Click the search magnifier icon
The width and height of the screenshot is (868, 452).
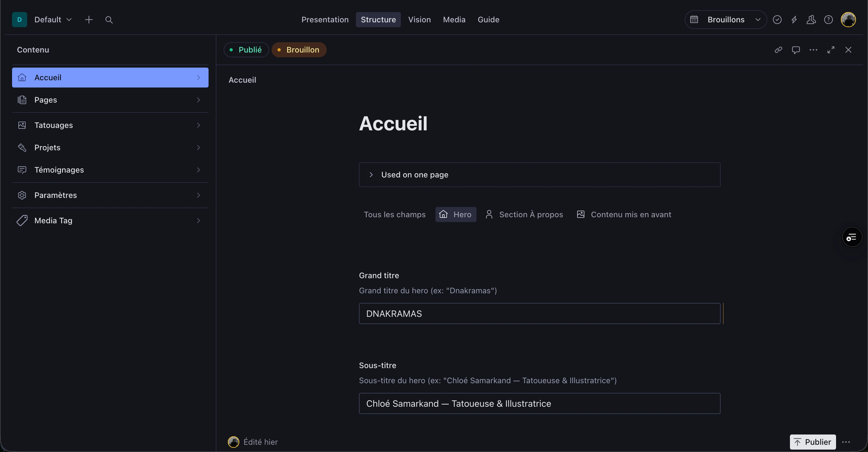tap(109, 20)
